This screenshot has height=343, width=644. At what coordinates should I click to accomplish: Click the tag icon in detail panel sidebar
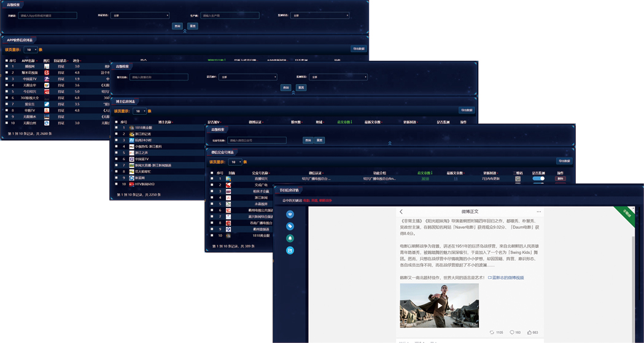[x=290, y=226]
